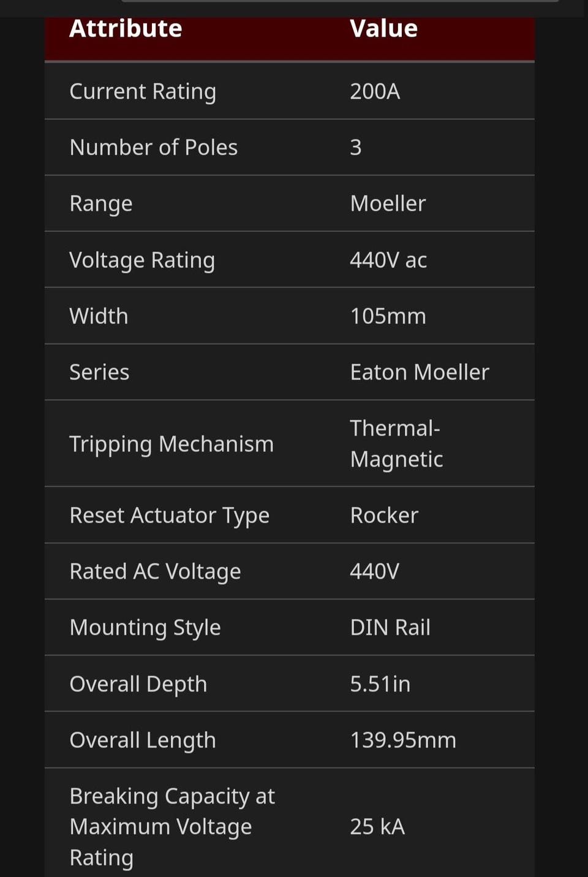The width and height of the screenshot is (588, 877).
Task: Select the 105mm width value
Action: click(388, 316)
